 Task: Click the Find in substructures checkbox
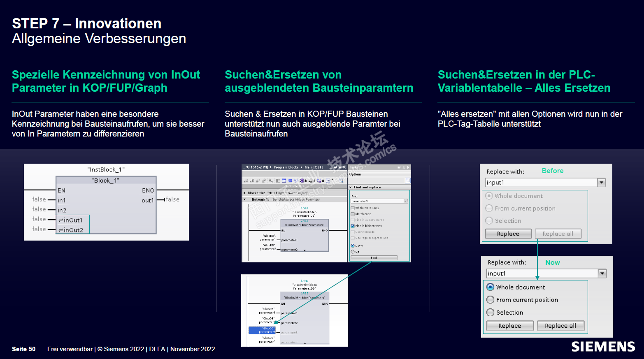pyautogui.click(x=353, y=220)
